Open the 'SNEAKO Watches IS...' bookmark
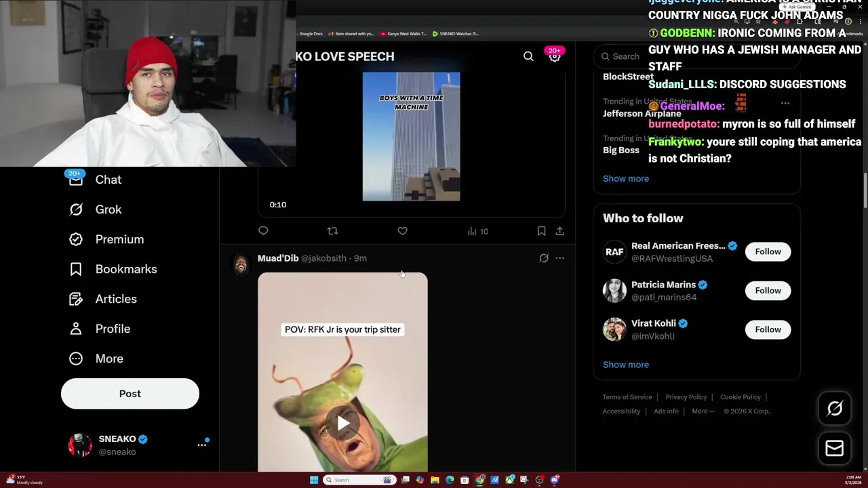Image resolution: width=868 pixels, height=488 pixels. tap(456, 34)
